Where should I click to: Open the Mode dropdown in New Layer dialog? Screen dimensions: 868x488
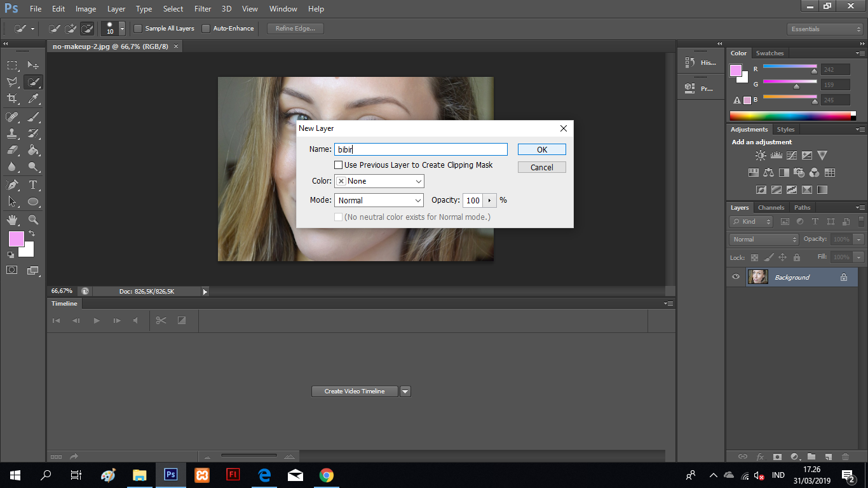(x=379, y=200)
